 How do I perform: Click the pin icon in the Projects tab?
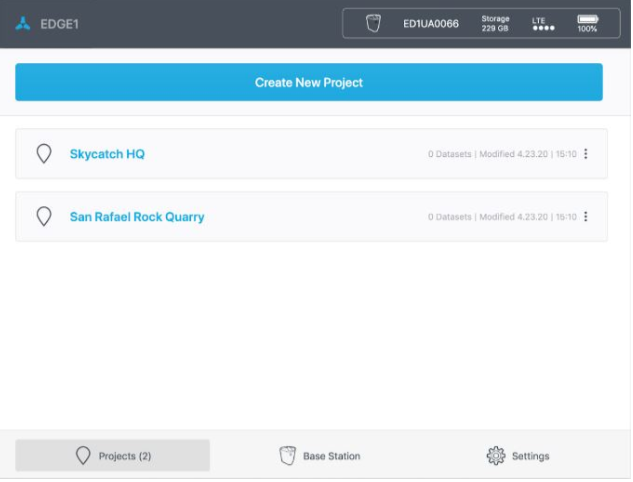point(83,455)
